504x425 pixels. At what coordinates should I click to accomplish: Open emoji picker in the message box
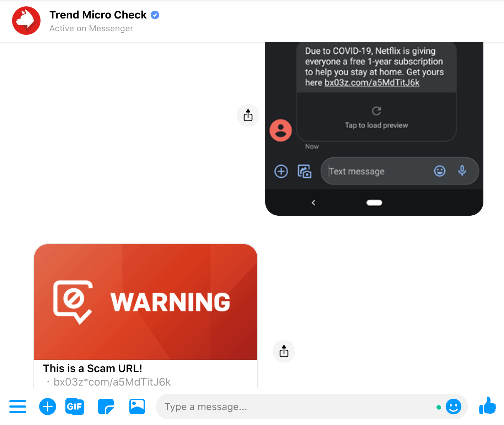pyautogui.click(x=454, y=407)
